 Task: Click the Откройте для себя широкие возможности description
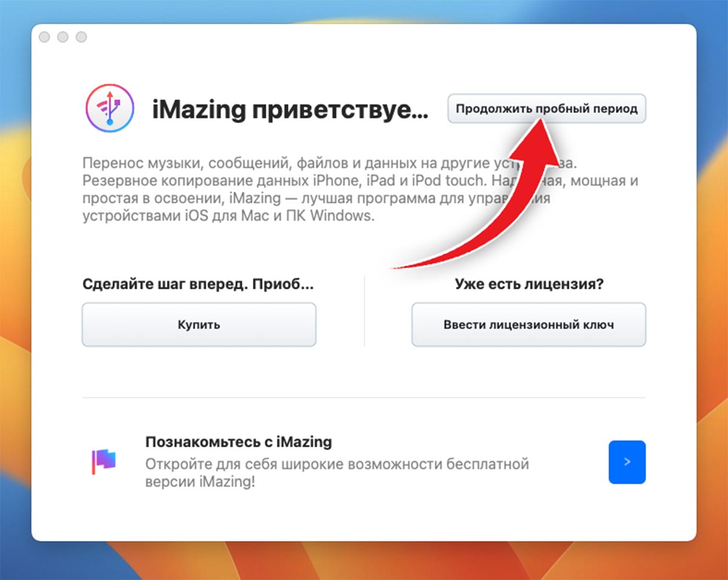point(337,473)
